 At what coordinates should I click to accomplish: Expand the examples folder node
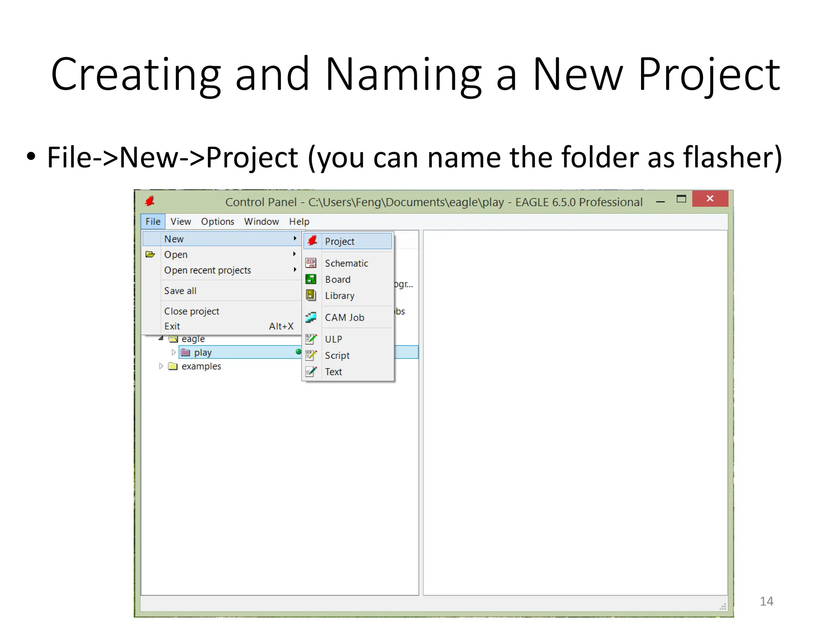pyautogui.click(x=161, y=366)
